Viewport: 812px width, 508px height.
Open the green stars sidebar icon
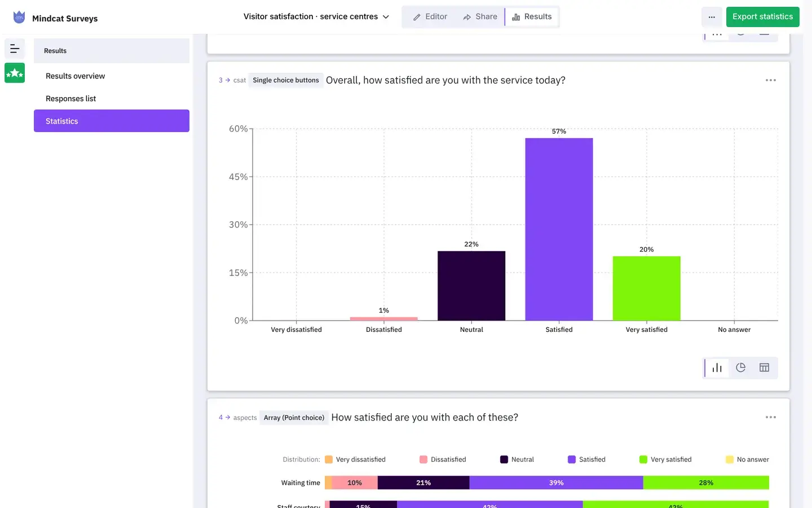[x=15, y=73]
